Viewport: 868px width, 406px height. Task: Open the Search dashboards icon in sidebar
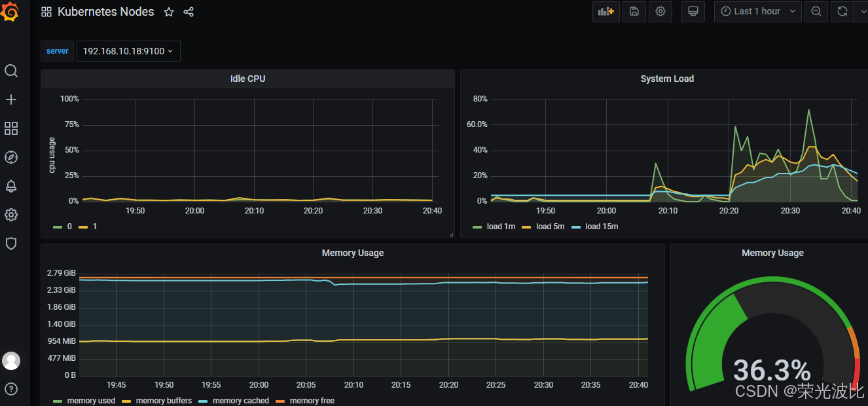(11, 71)
